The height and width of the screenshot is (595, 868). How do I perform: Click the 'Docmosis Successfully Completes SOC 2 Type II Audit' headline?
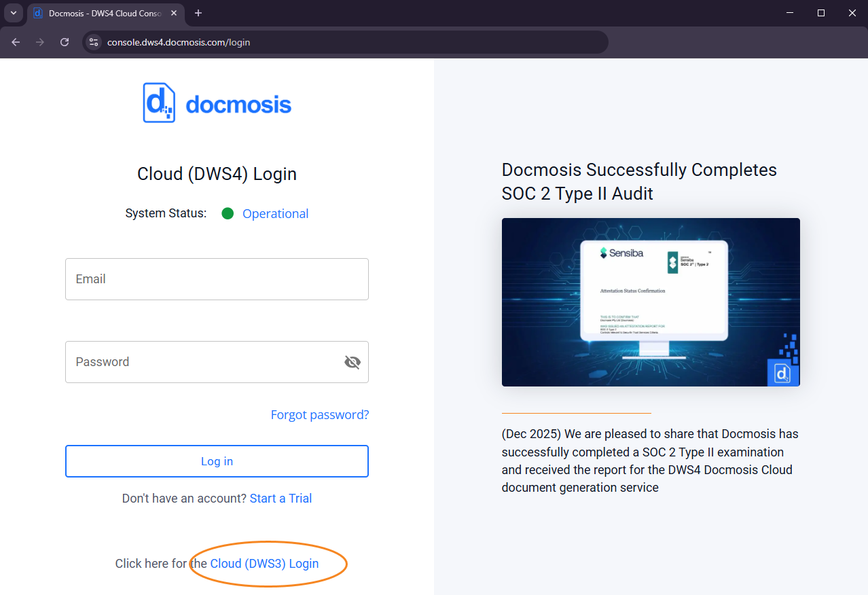click(x=639, y=181)
